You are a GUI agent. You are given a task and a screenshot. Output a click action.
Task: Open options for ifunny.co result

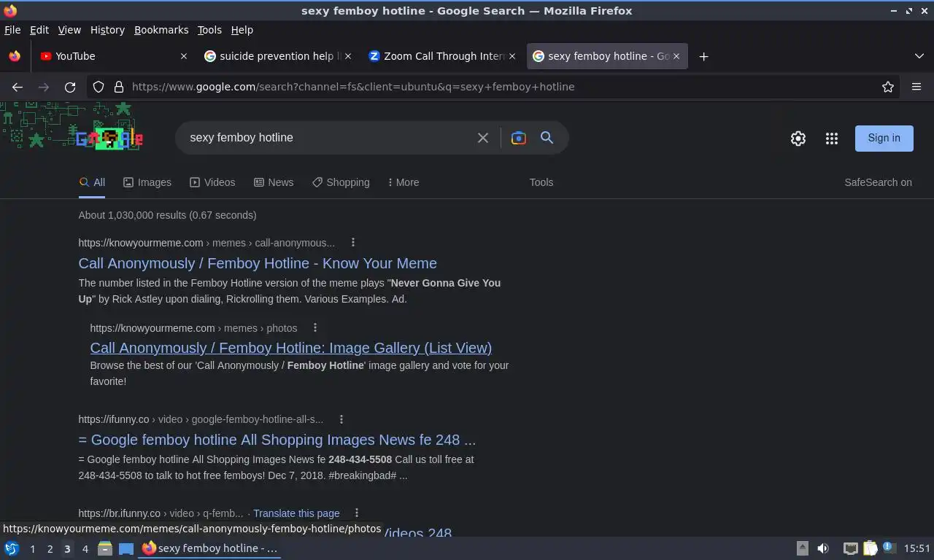pyautogui.click(x=341, y=419)
